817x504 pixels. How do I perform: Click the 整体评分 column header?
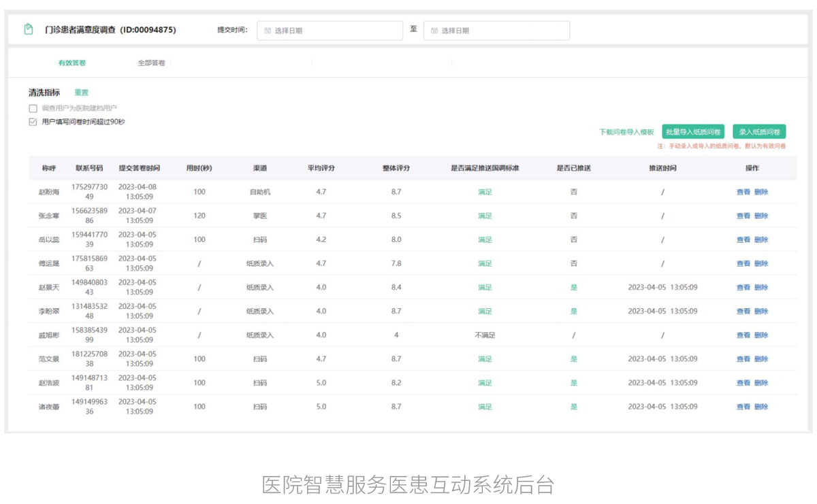pos(396,168)
